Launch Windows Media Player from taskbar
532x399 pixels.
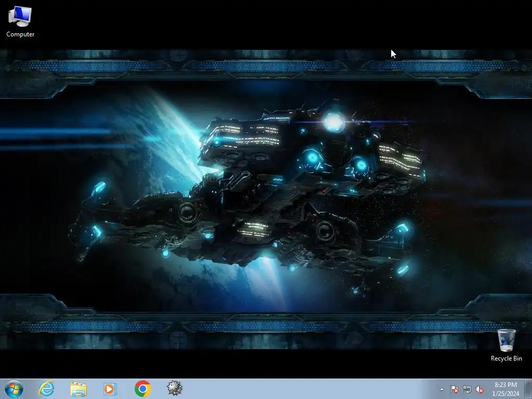pyautogui.click(x=110, y=389)
